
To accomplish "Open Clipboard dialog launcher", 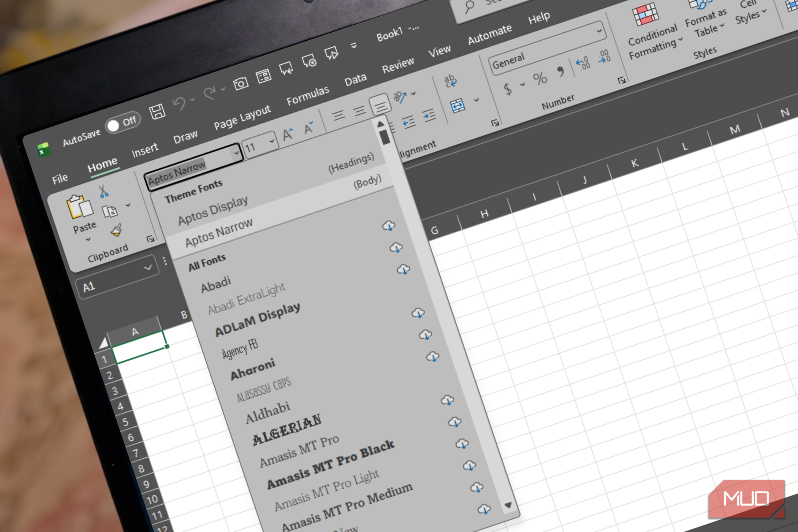I will coord(150,239).
